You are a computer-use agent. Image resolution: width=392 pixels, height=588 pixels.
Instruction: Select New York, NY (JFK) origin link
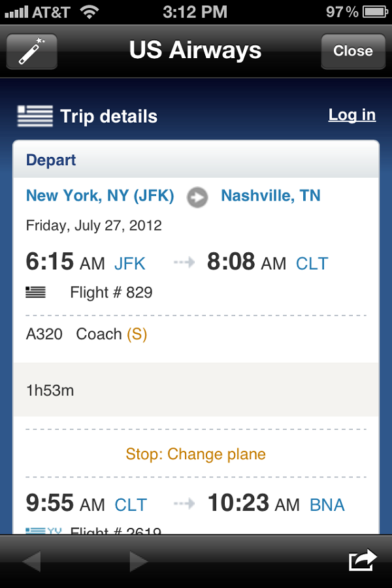pyautogui.click(x=100, y=195)
